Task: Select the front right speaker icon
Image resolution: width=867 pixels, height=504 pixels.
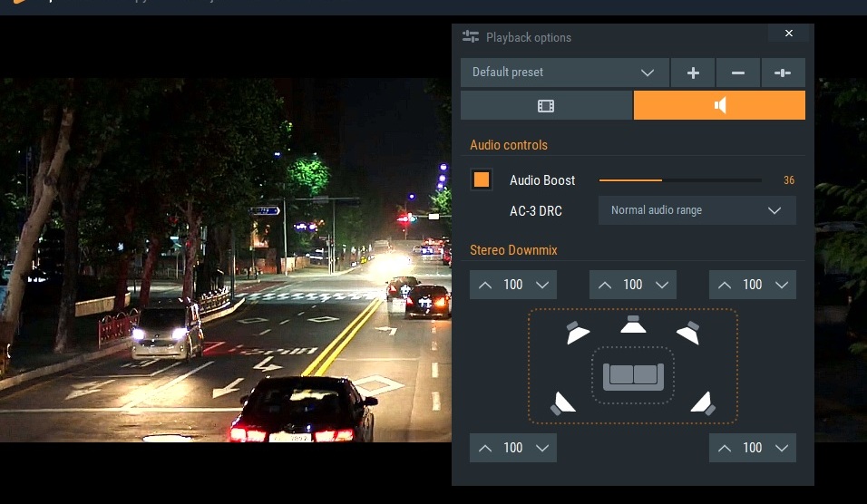Action: tap(688, 333)
